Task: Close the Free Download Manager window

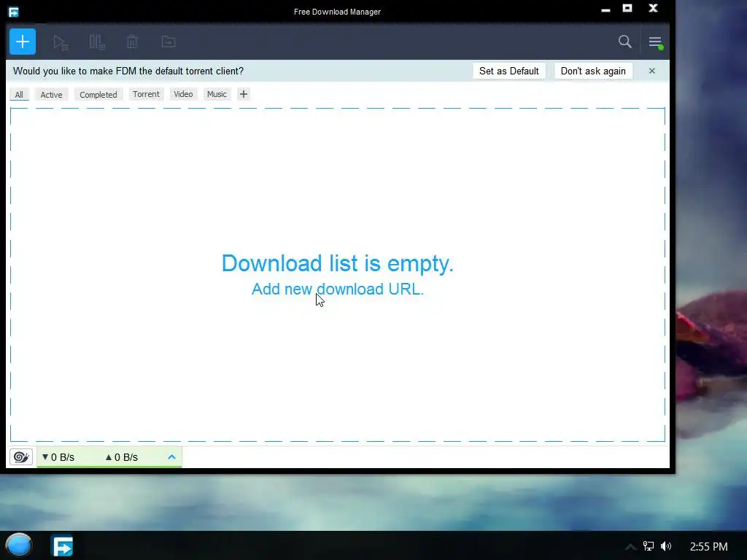Action: click(653, 8)
